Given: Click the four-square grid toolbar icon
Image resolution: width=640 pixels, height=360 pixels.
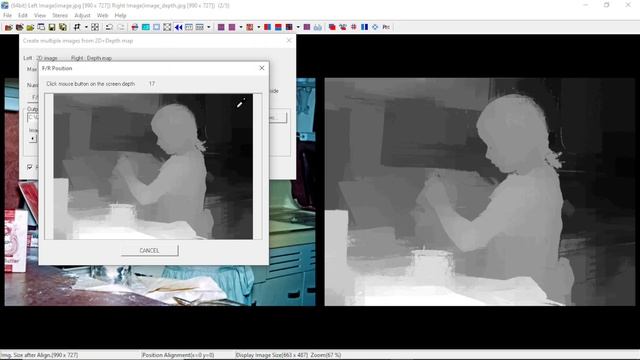Looking at the screenshot, I should [x=95, y=27].
